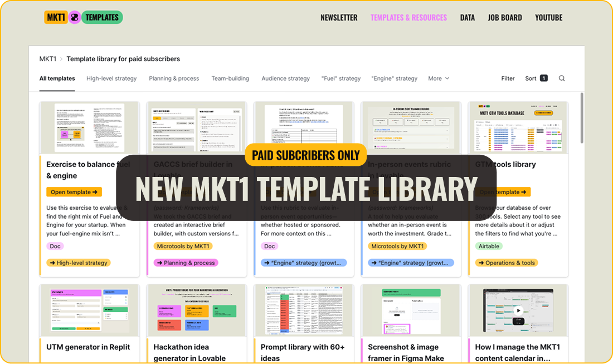Play the MKT1 content calendar video
The width and height of the screenshot is (613, 364).
click(x=518, y=311)
